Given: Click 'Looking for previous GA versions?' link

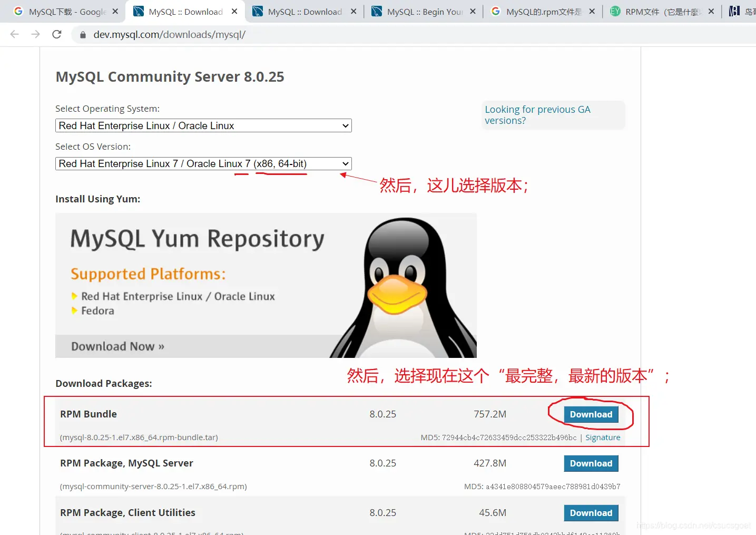Looking at the screenshot, I should (537, 115).
